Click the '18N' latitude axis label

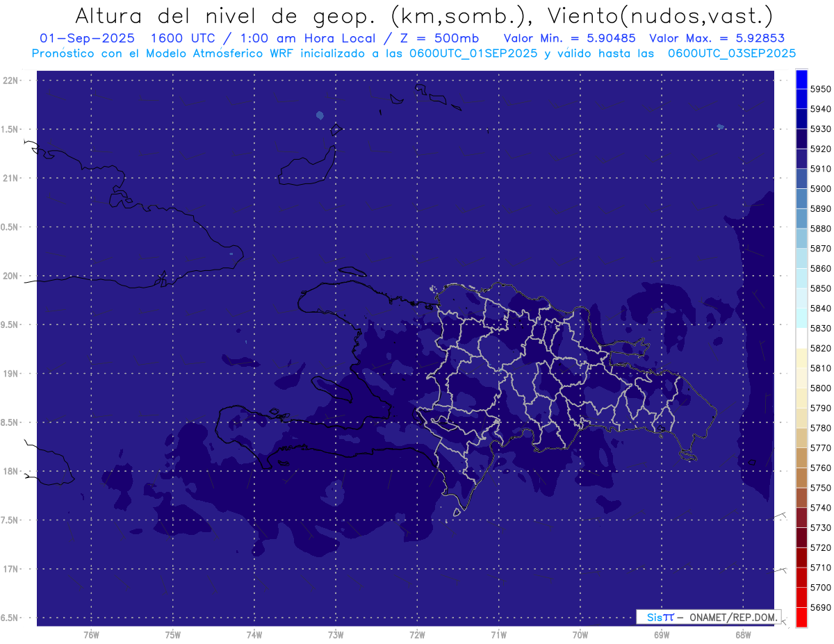click(10, 472)
